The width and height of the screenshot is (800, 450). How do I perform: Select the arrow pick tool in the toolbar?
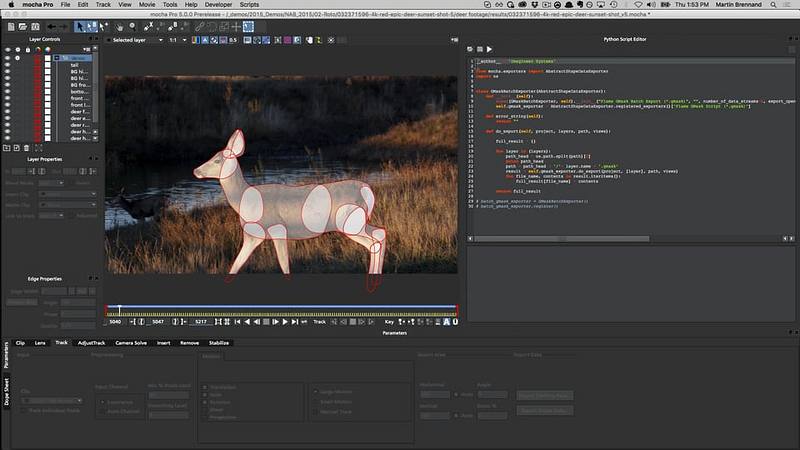coord(80,26)
